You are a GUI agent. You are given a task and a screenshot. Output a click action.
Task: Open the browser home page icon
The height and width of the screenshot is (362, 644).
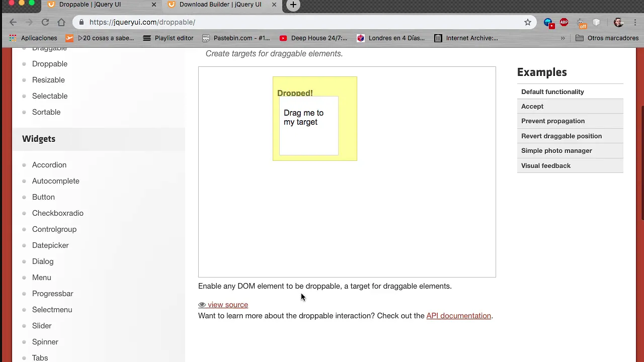click(61, 22)
